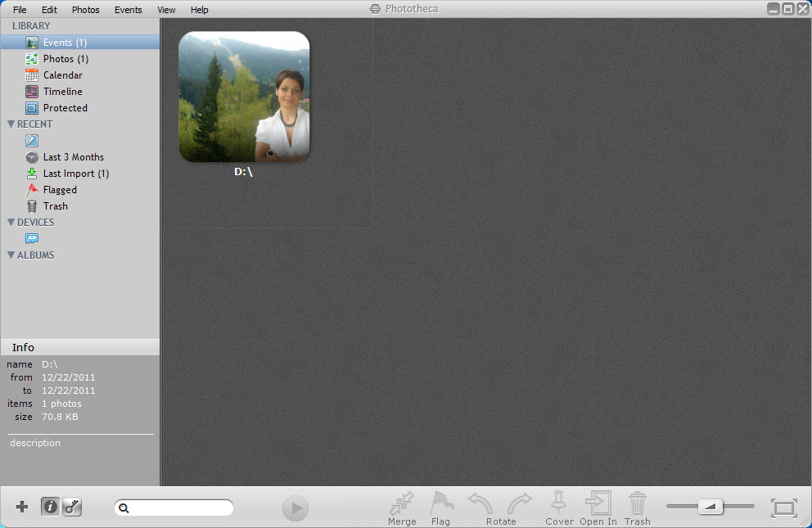Toggle the keywords key button

pos(72,507)
